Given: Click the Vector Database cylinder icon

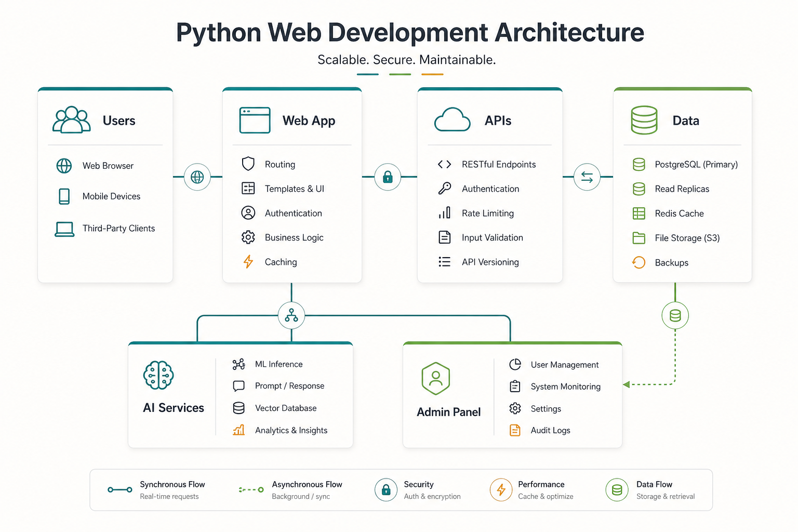Looking at the screenshot, I should [x=239, y=408].
